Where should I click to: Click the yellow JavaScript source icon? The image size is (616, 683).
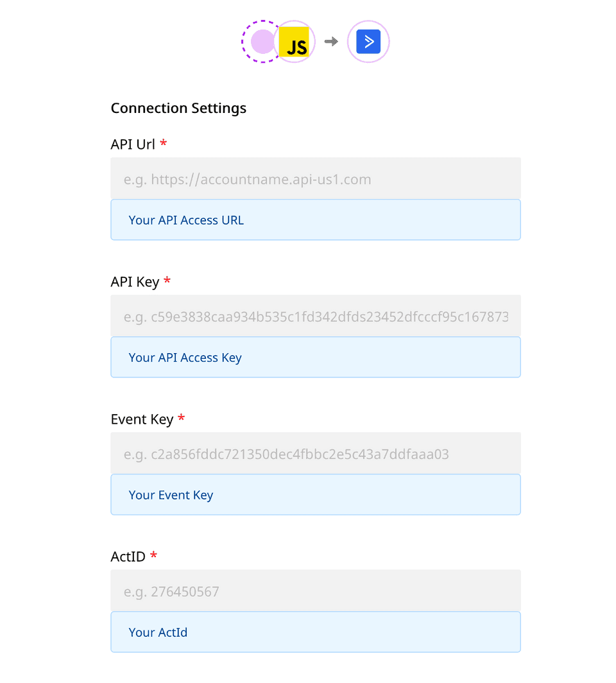click(296, 42)
